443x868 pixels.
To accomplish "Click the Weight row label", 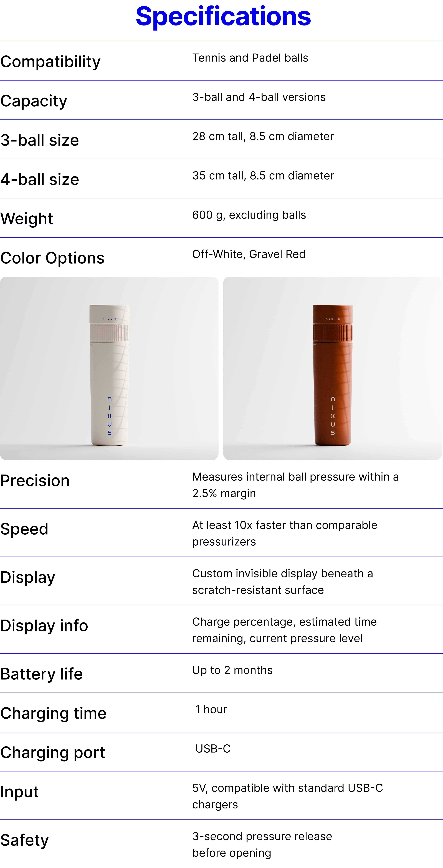I will 27,219.
